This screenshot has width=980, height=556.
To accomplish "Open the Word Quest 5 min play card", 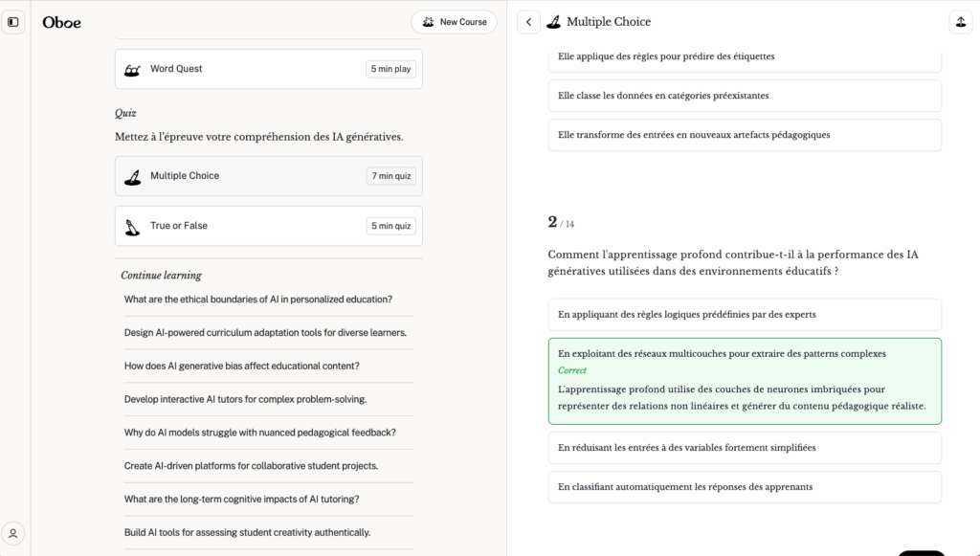I will [x=268, y=69].
